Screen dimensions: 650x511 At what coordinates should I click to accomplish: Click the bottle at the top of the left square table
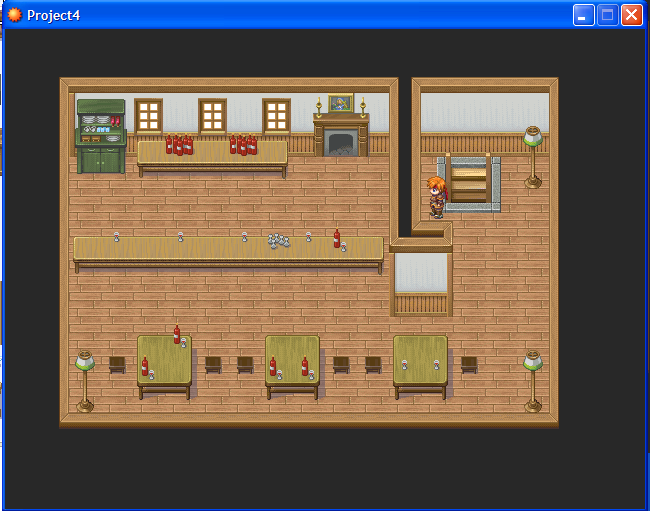tap(177, 334)
